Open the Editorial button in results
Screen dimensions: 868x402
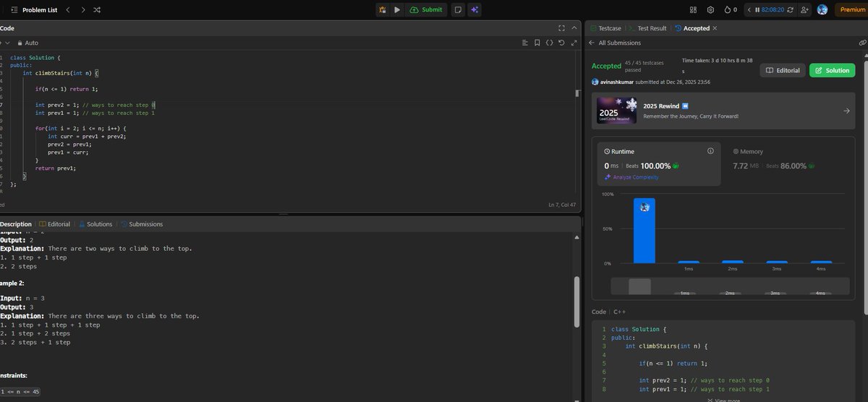783,70
